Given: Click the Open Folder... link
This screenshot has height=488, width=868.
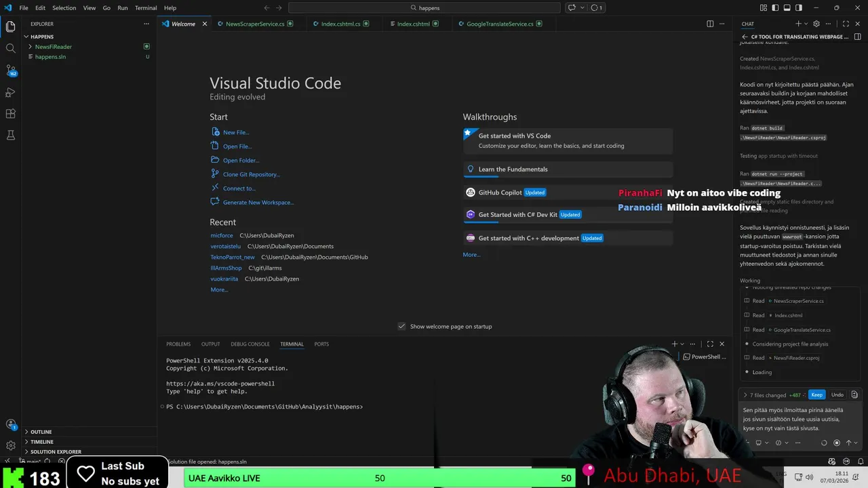Looking at the screenshot, I should pyautogui.click(x=241, y=161).
